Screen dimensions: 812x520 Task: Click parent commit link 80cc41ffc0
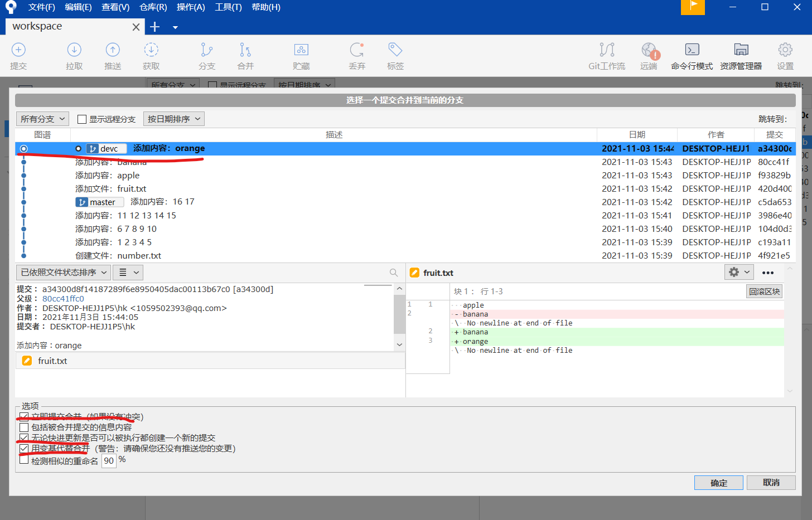[x=63, y=299]
